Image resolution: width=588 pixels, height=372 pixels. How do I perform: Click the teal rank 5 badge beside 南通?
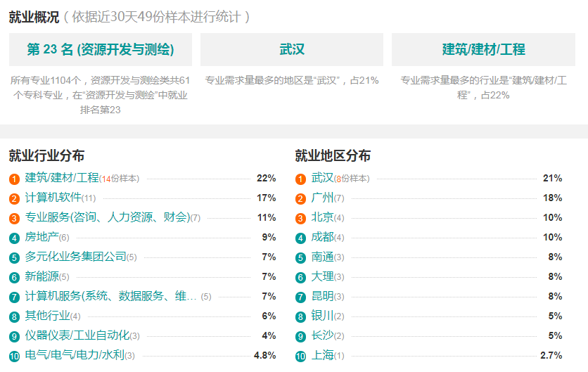tap(300, 257)
